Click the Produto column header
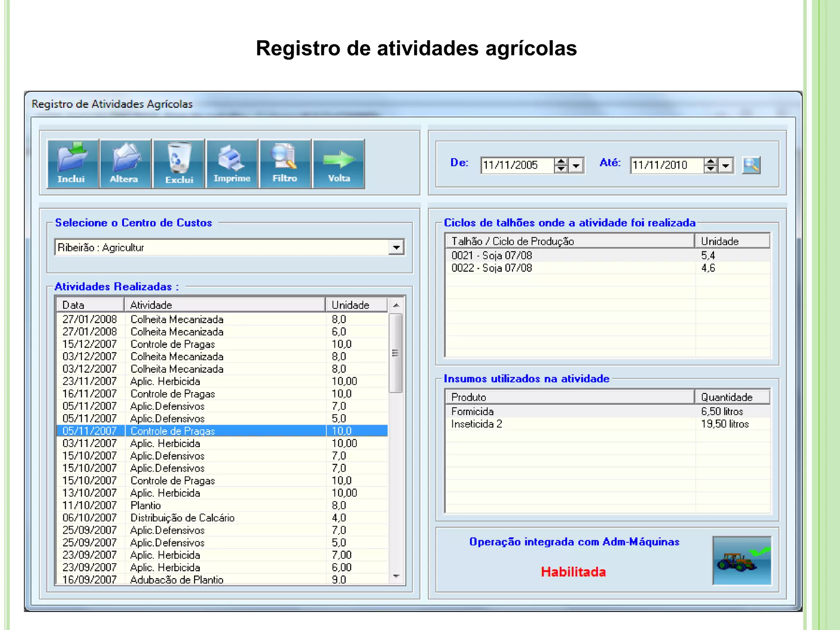The height and width of the screenshot is (630, 840). click(x=570, y=397)
